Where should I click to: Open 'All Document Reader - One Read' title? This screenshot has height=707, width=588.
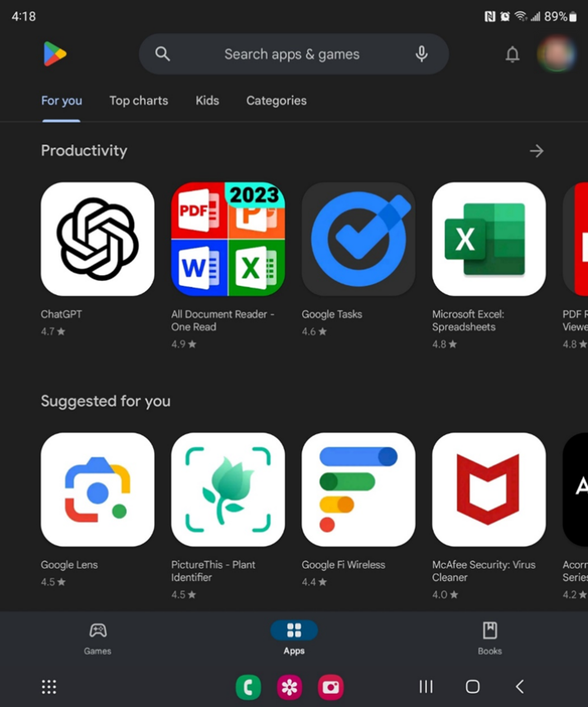[223, 321]
